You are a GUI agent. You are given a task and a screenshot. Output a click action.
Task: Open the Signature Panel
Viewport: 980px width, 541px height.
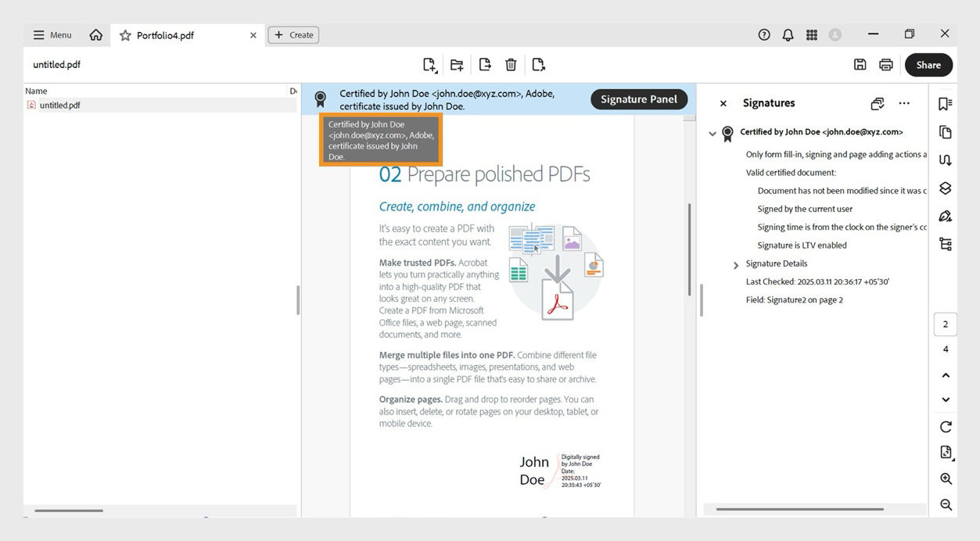point(638,99)
